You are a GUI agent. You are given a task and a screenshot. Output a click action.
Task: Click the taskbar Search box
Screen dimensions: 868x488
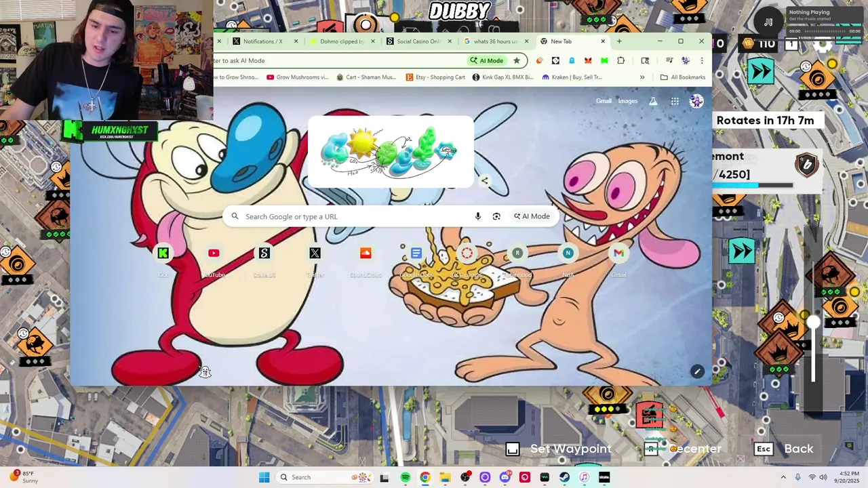(x=325, y=477)
